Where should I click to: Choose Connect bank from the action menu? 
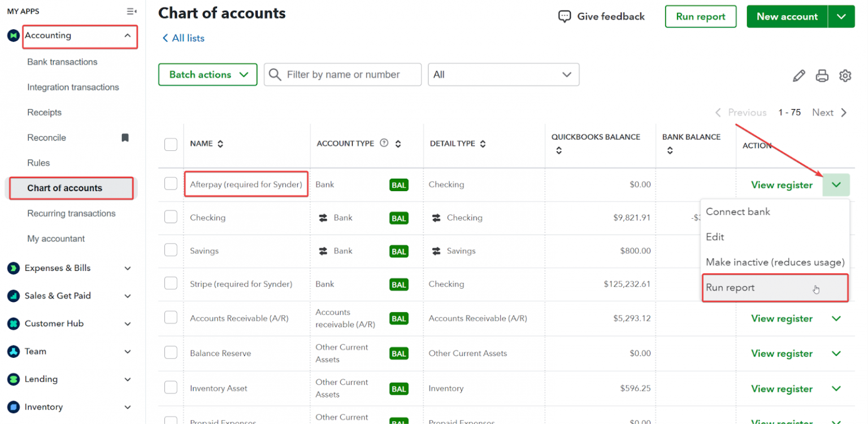tap(738, 211)
